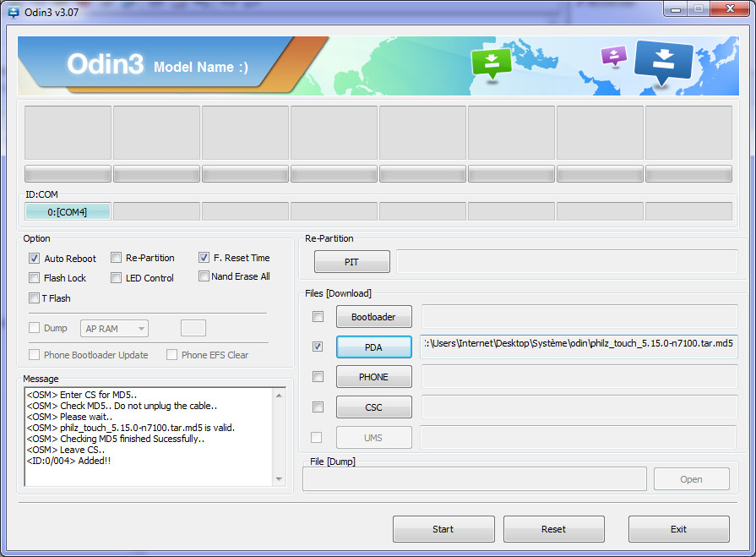Click the PIT button

[352, 262]
